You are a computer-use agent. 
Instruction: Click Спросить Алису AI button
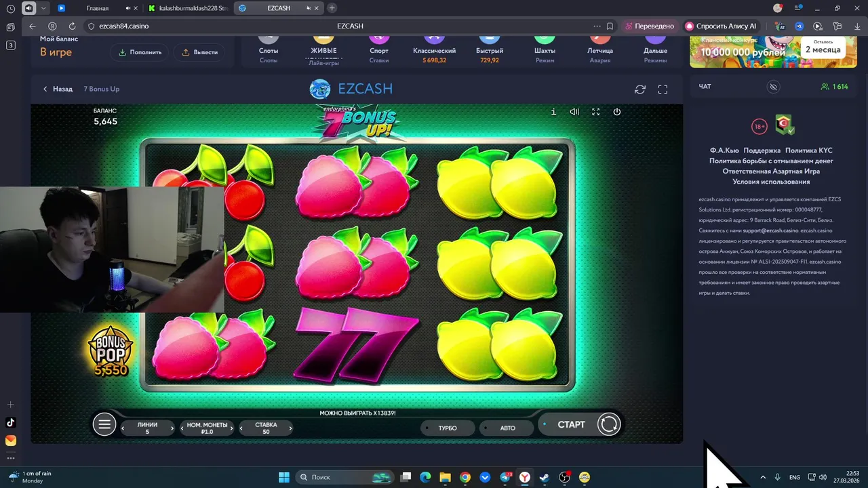721,26
